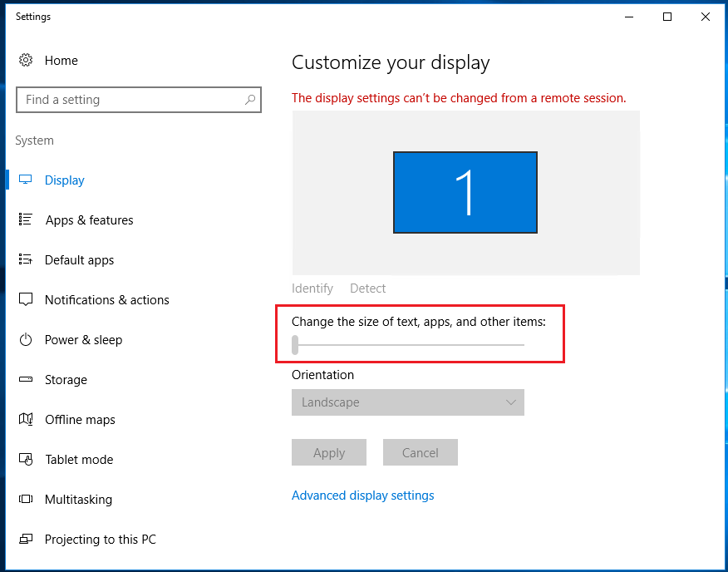Open Display settings from the sidebar
728x572 pixels.
click(65, 180)
